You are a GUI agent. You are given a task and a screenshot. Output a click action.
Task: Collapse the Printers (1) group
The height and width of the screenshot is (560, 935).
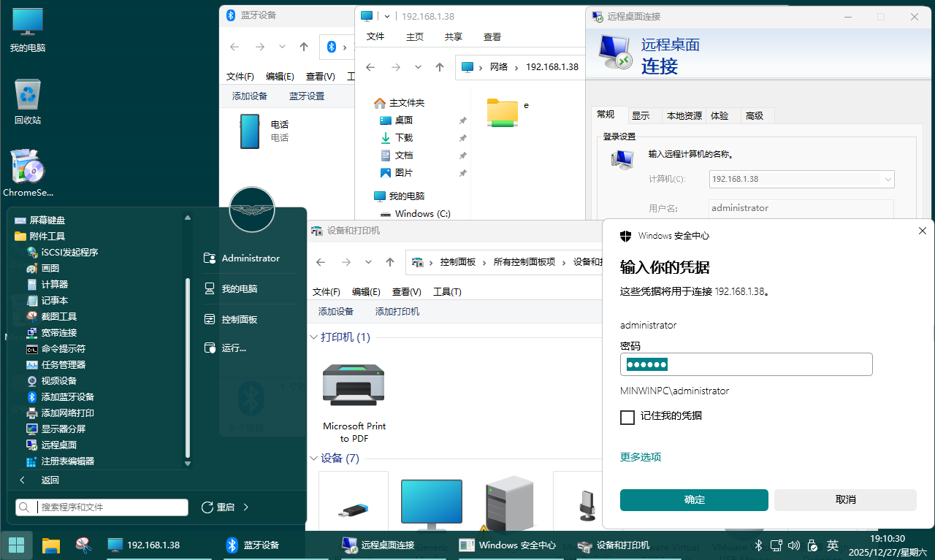[x=314, y=337]
